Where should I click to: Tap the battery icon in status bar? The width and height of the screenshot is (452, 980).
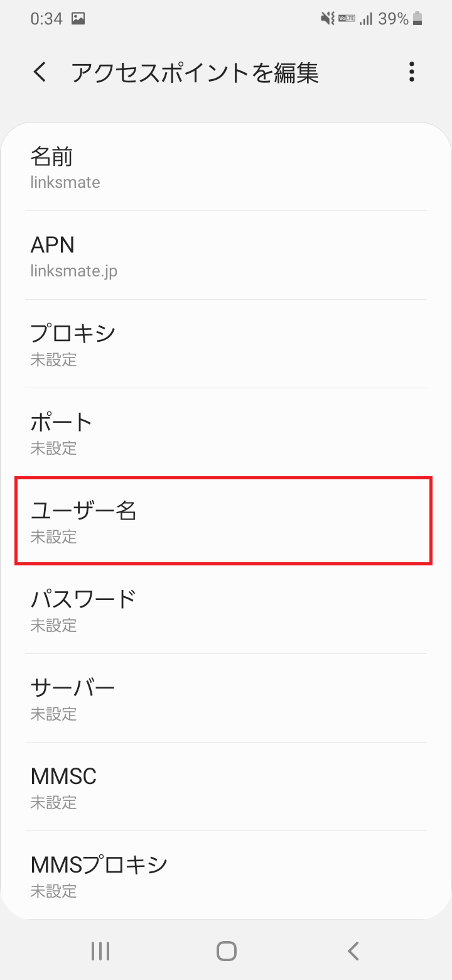coord(417,19)
